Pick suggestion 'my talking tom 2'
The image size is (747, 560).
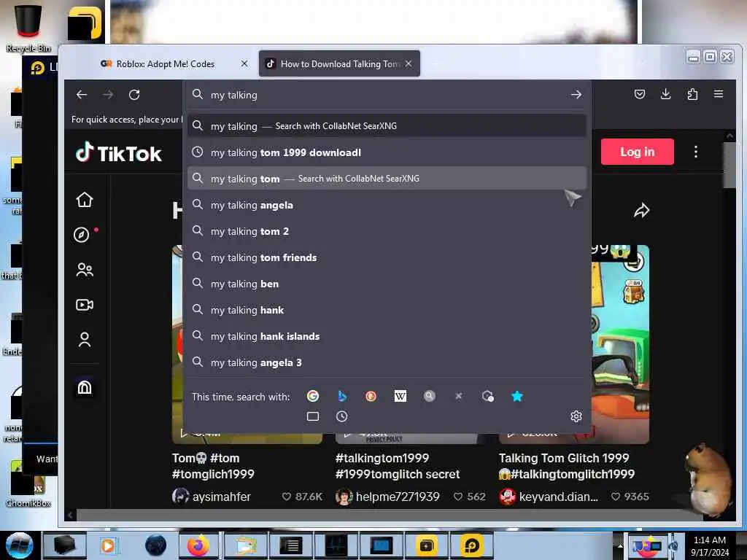(x=387, y=231)
